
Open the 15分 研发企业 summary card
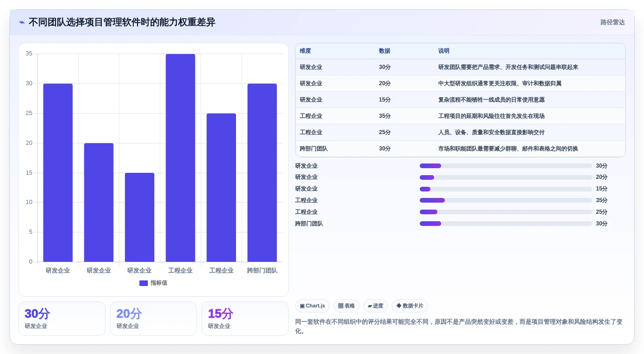pyautogui.click(x=245, y=319)
